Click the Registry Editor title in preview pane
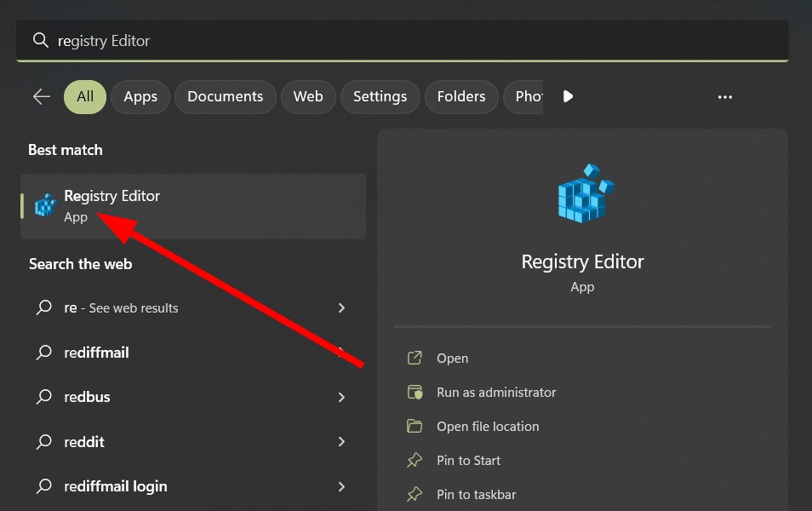This screenshot has width=812, height=511. click(582, 261)
